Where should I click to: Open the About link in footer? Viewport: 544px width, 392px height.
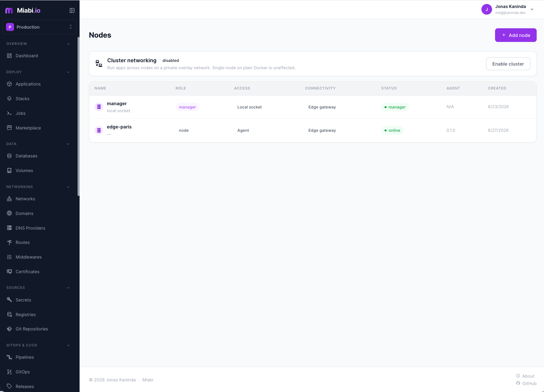(x=525, y=376)
